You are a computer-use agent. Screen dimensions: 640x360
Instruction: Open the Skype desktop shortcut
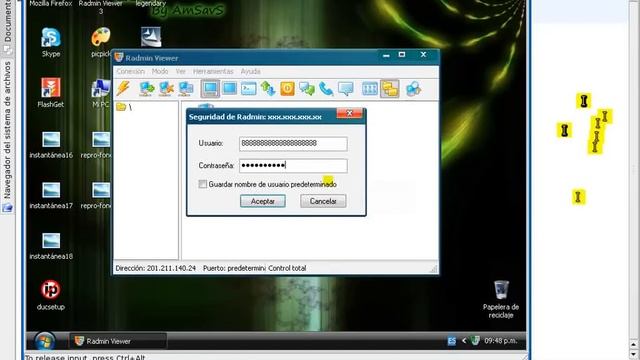(51, 42)
